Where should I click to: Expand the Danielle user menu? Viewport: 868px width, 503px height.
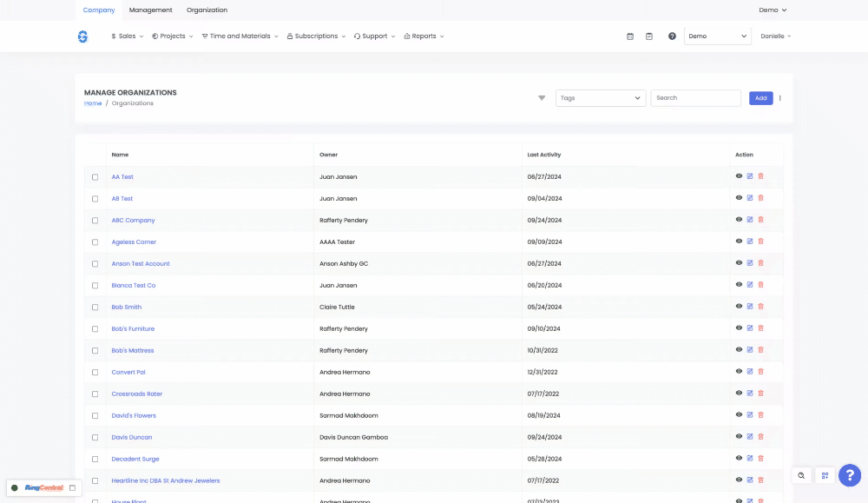click(775, 36)
